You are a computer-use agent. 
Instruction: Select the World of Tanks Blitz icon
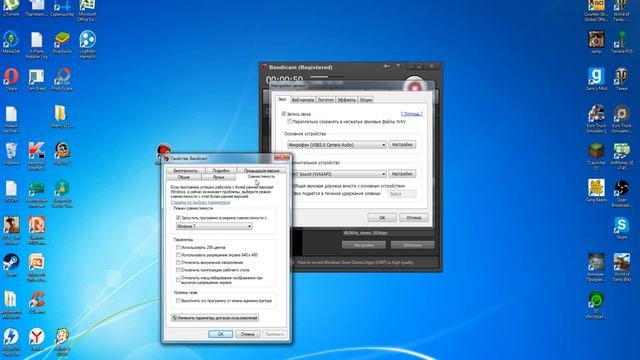[x=622, y=267]
